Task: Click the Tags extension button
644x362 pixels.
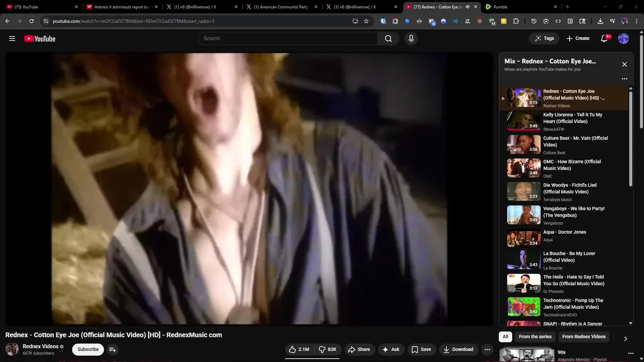Action: 544,39
